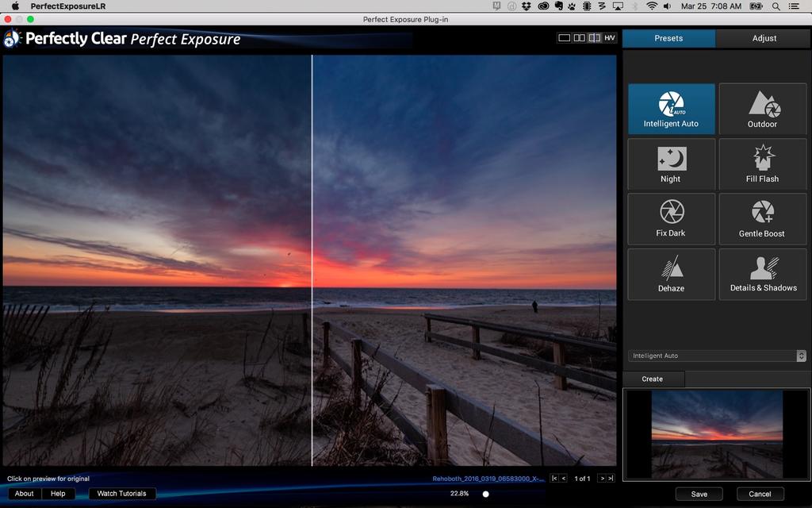Go to the next image arrow
Image resolution: width=812 pixels, height=508 pixels.
pos(602,479)
